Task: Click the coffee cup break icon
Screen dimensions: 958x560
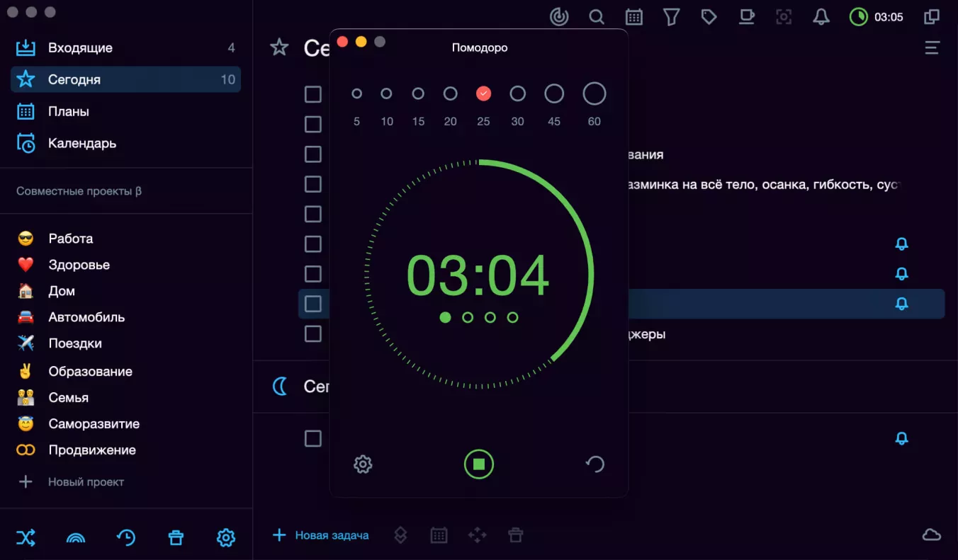Action: (746, 17)
